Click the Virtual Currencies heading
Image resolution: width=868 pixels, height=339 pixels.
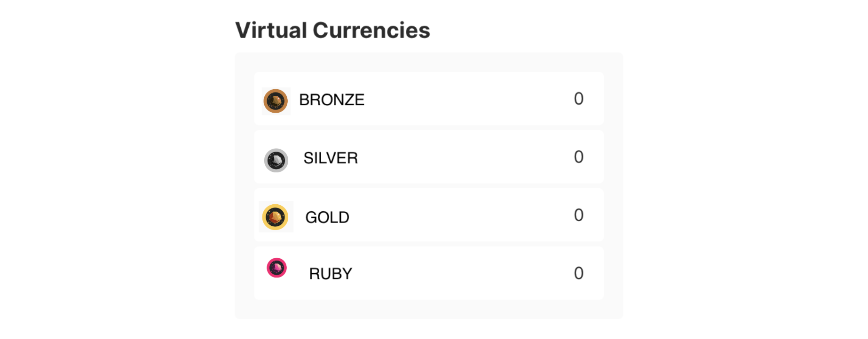point(332,31)
